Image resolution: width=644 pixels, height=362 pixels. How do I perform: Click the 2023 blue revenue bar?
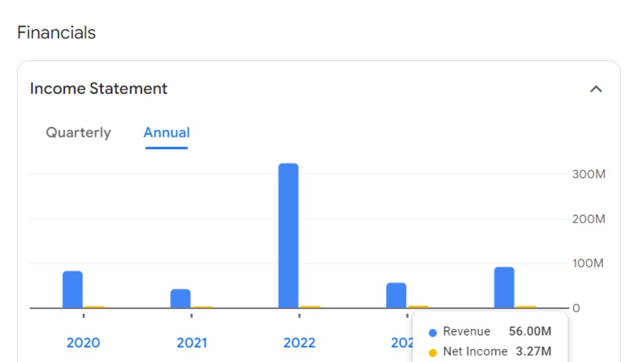coord(396,295)
